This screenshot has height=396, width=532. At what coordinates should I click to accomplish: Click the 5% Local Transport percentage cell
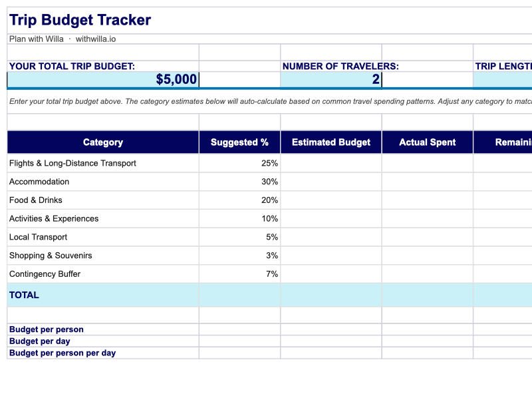239,237
